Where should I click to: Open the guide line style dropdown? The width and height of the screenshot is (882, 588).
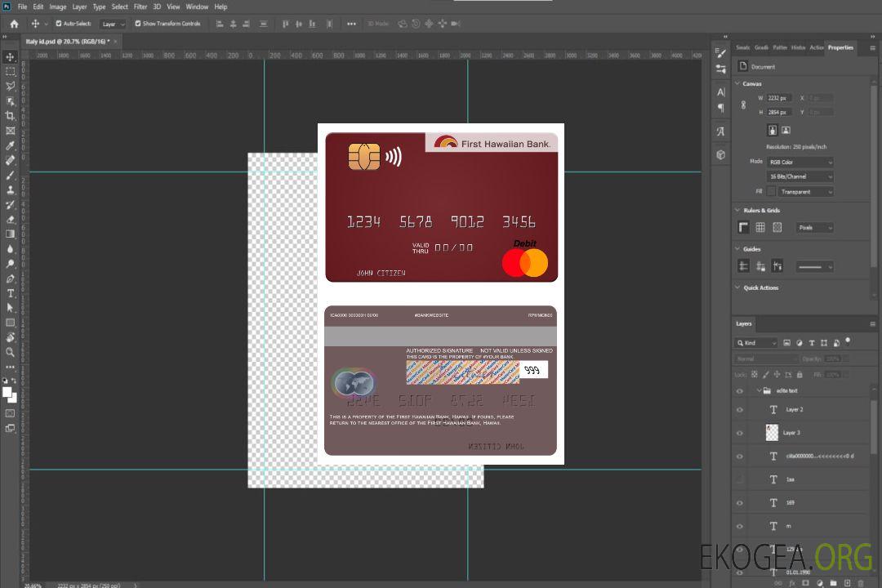pyautogui.click(x=814, y=267)
